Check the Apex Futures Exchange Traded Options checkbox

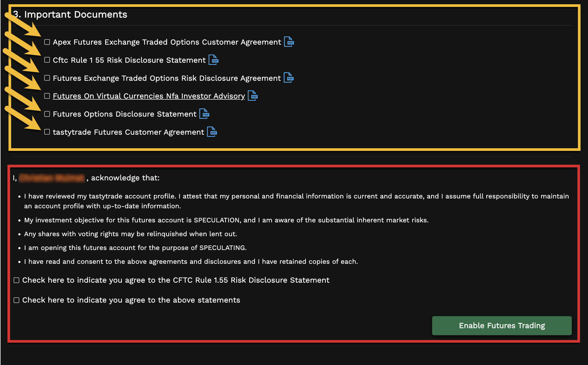(x=47, y=42)
